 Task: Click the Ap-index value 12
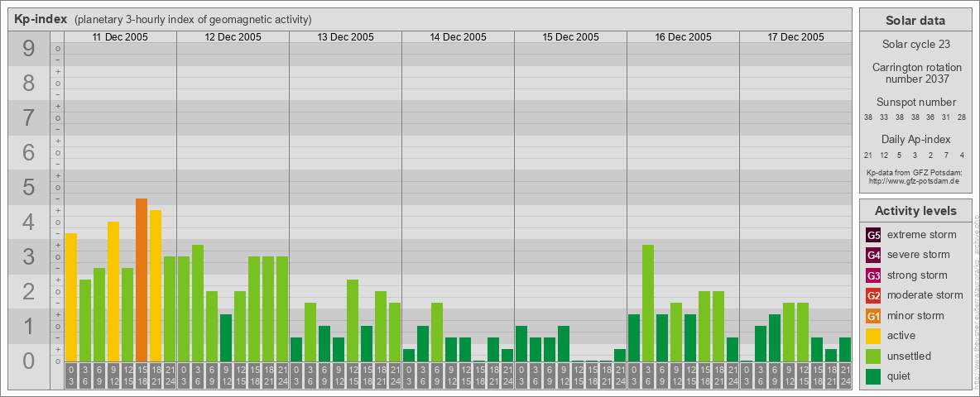click(884, 155)
